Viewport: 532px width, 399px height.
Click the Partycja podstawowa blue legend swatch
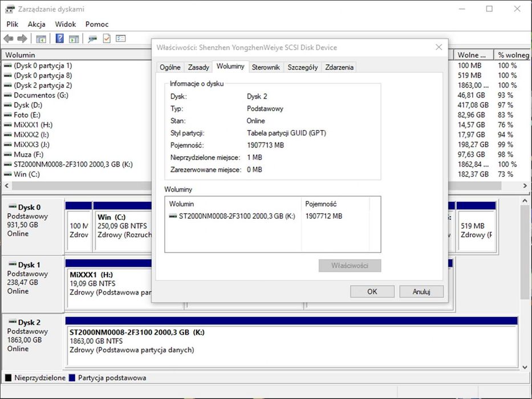pos(72,377)
